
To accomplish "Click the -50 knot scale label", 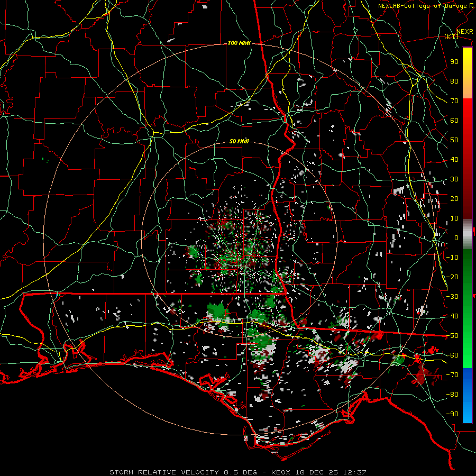I will tap(452, 336).
